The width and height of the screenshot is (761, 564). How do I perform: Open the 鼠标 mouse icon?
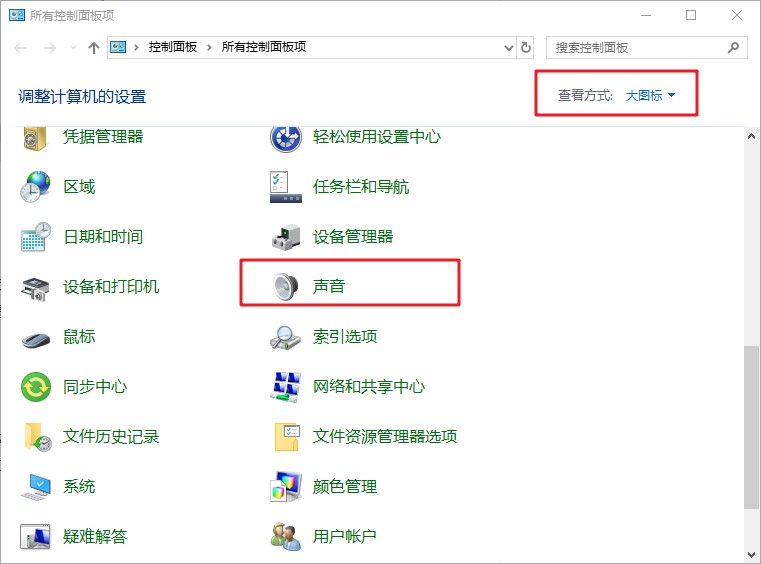(36, 339)
